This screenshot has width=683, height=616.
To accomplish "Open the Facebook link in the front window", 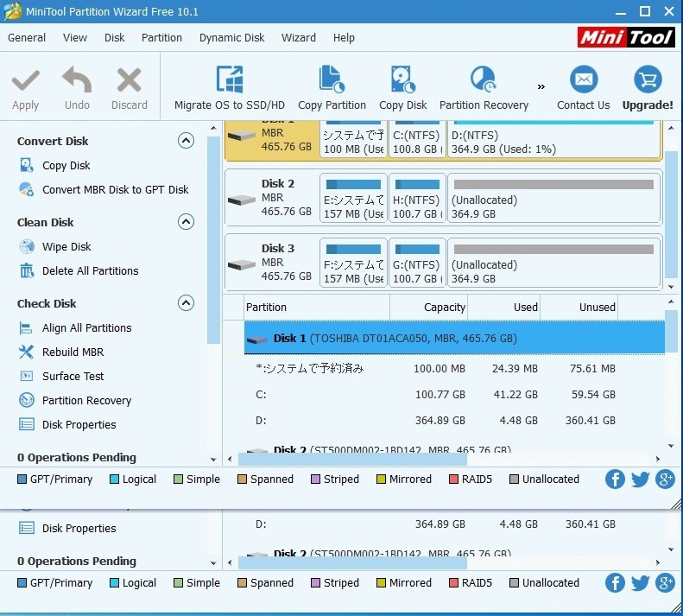I will pos(615,479).
